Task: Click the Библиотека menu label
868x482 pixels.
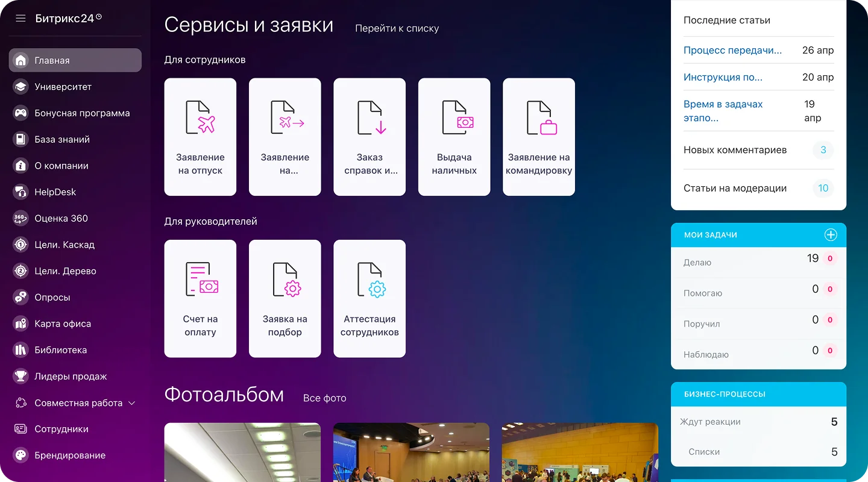Action: pos(61,350)
